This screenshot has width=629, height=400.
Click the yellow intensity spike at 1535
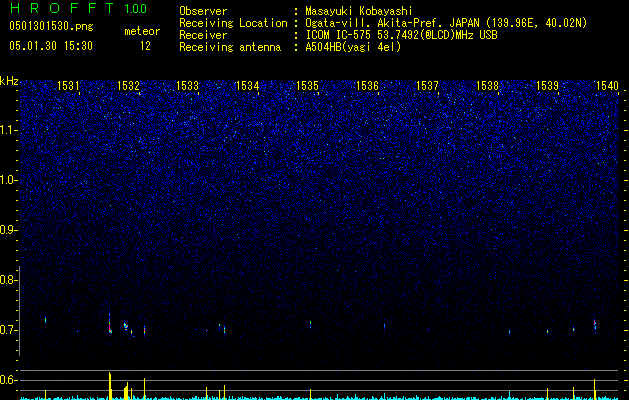pos(310,394)
